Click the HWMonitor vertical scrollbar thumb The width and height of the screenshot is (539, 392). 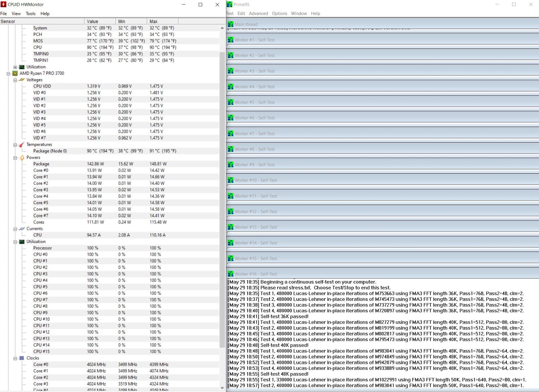click(222, 199)
